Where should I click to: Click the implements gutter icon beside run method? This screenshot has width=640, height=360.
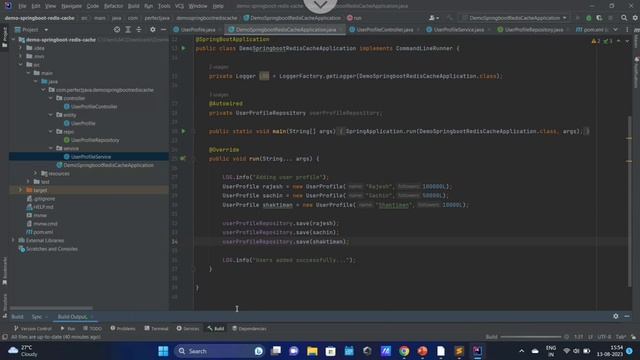(183, 158)
